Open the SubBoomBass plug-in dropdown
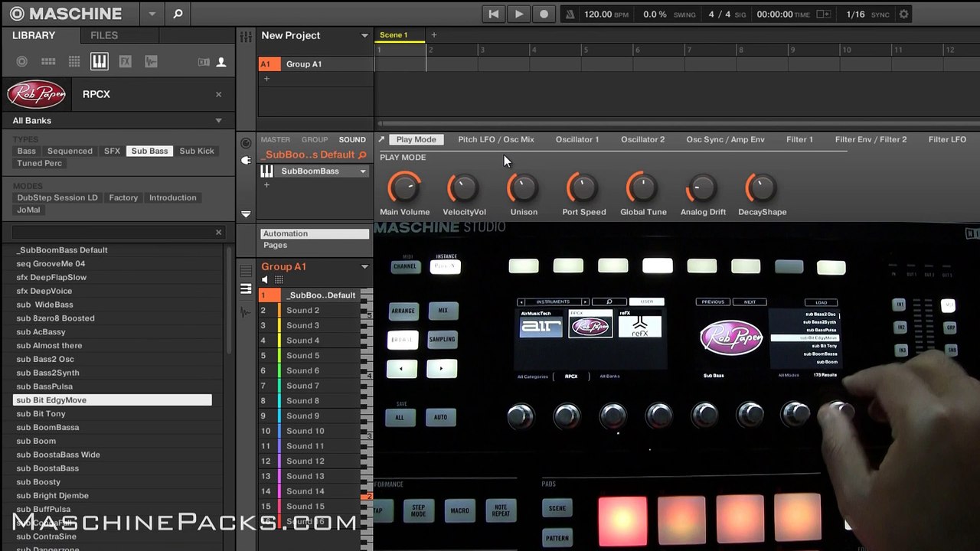Image resolution: width=980 pixels, height=551 pixels. (x=363, y=171)
